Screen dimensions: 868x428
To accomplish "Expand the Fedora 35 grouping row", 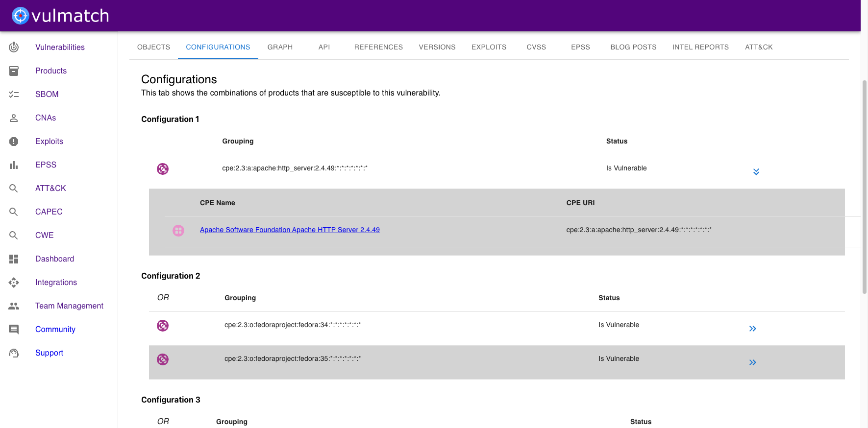I will click(x=752, y=362).
